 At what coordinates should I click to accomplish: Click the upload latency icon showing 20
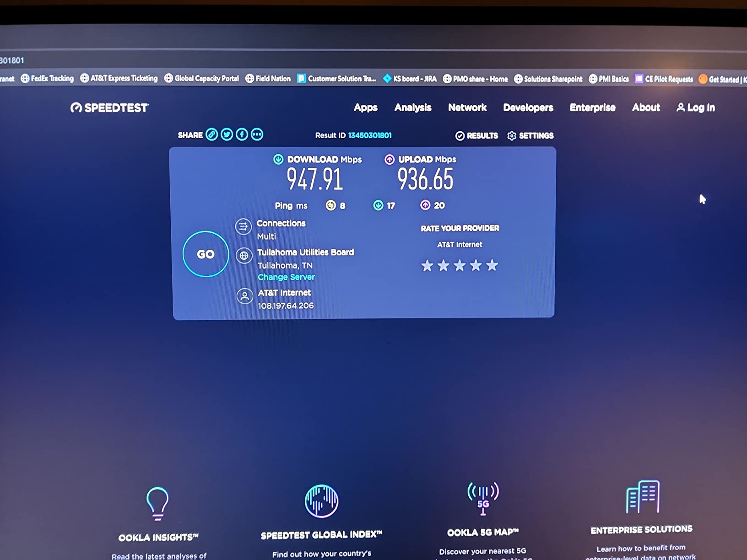tap(425, 205)
